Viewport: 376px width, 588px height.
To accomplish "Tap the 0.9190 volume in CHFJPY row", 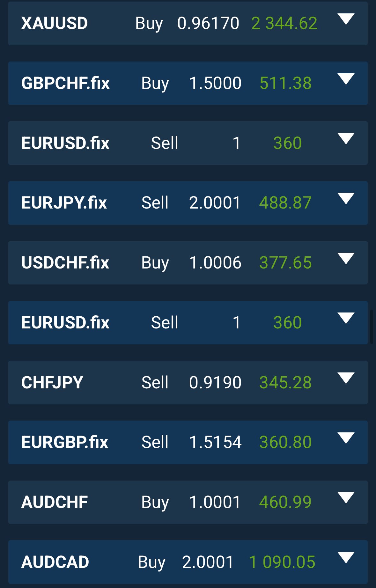I will 215,382.
